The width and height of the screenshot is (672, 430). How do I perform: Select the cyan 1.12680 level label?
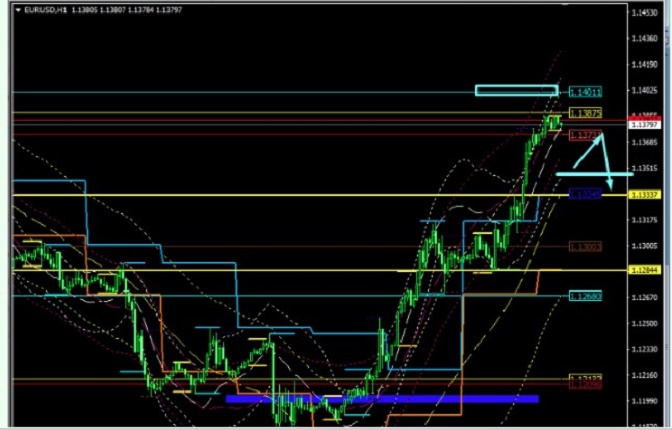coord(583,296)
